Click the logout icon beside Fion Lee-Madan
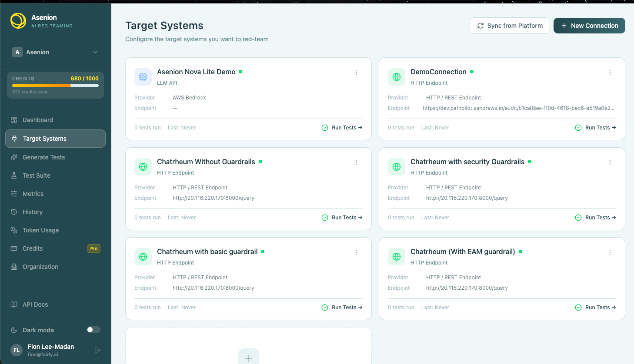This screenshot has width=634, height=364. click(x=97, y=350)
